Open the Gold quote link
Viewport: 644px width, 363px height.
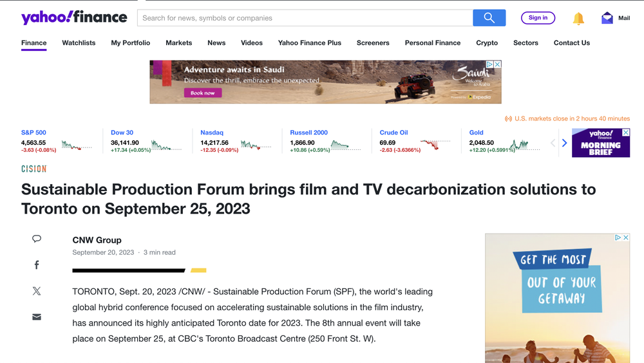(477, 132)
